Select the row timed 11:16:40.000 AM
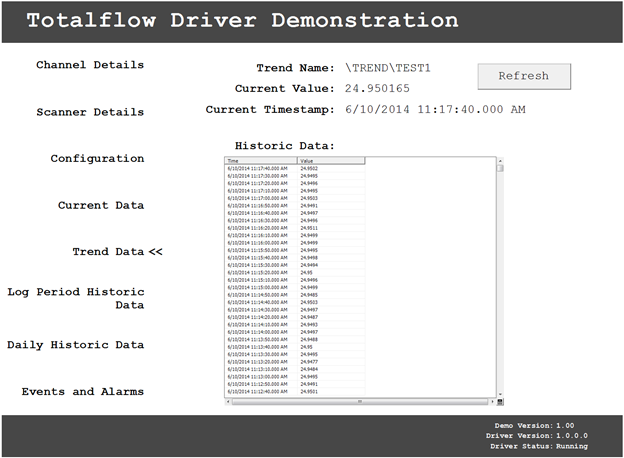The height and width of the screenshot is (458, 624). [x=295, y=213]
